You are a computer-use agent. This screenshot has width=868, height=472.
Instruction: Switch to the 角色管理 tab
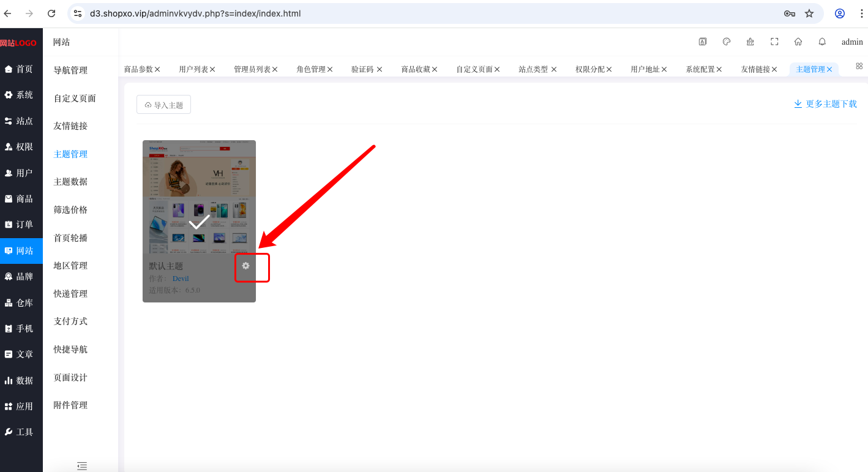pyautogui.click(x=311, y=70)
